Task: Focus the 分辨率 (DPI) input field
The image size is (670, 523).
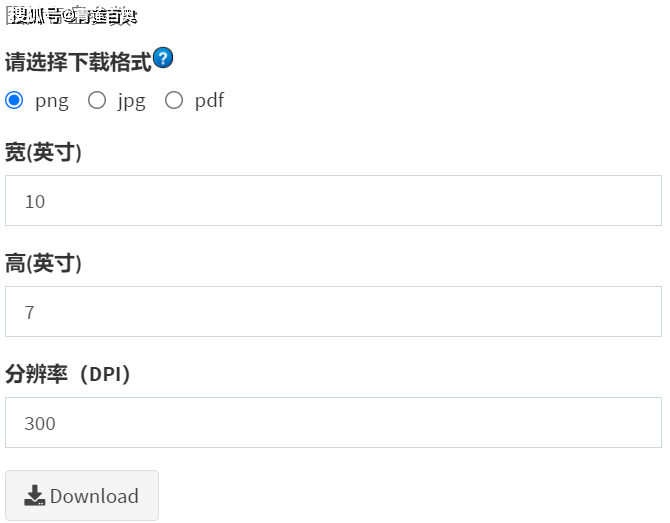Action: click(x=333, y=423)
